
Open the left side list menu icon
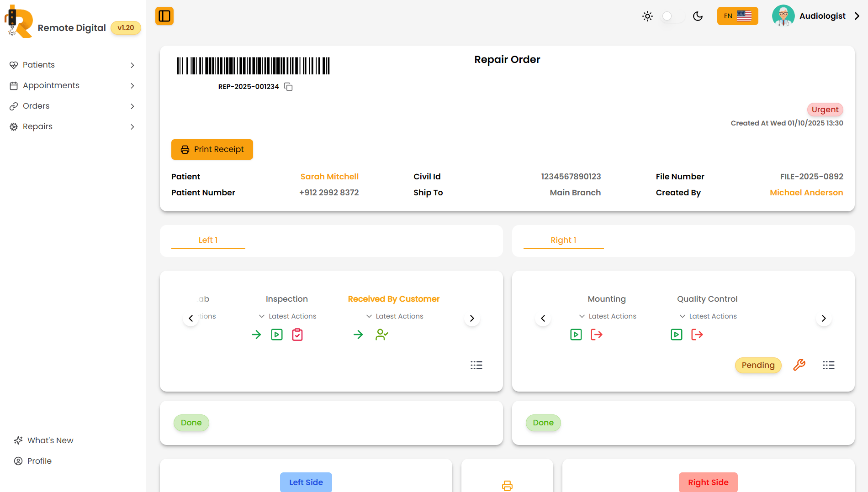[x=476, y=365]
